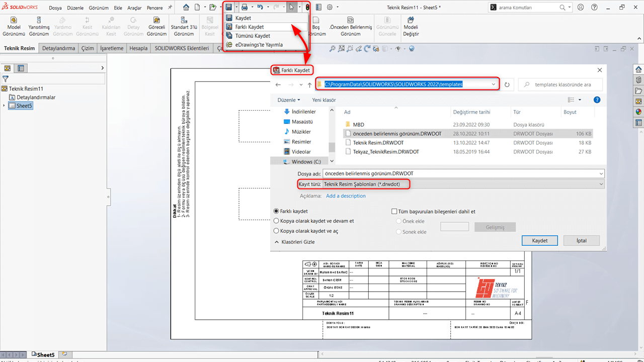644x362 pixels.
Task: Open the Araçlar menu
Action: pyautogui.click(x=134, y=8)
